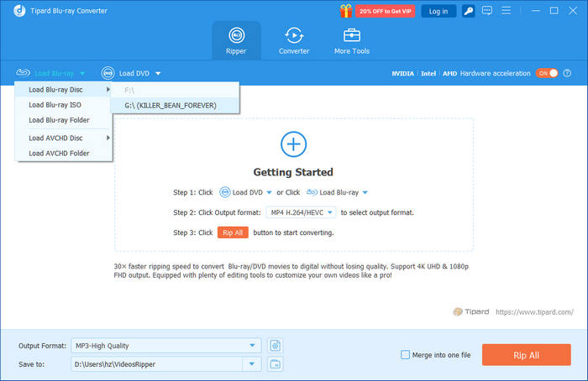Click the large Rip All button

click(526, 355)
